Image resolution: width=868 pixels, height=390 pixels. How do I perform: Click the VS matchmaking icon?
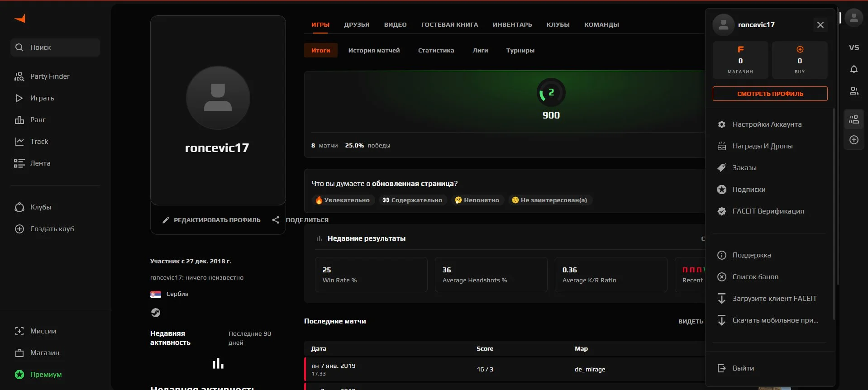click(854, 48)
